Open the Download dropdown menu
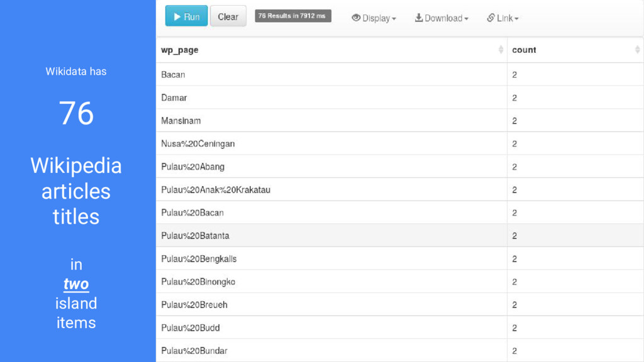Viewport: 644px width, 362px height. [441, 18]
